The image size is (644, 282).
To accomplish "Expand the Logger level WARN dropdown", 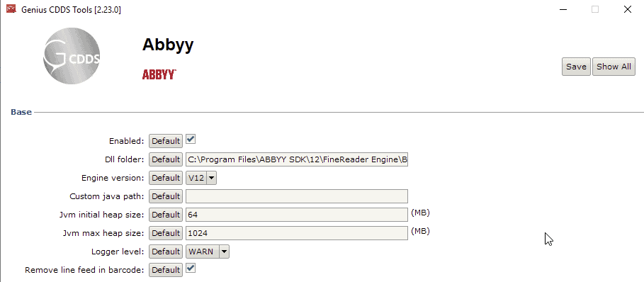I will 208,252.
